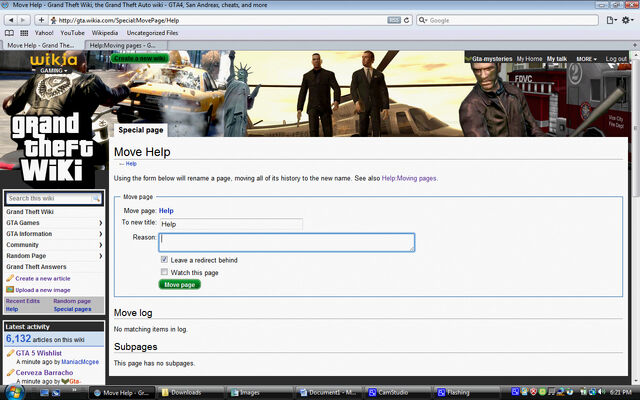The height and width of the screenshot is (400, 640).
Task: Open the Windows Start orb
Action: click(13, 392)
